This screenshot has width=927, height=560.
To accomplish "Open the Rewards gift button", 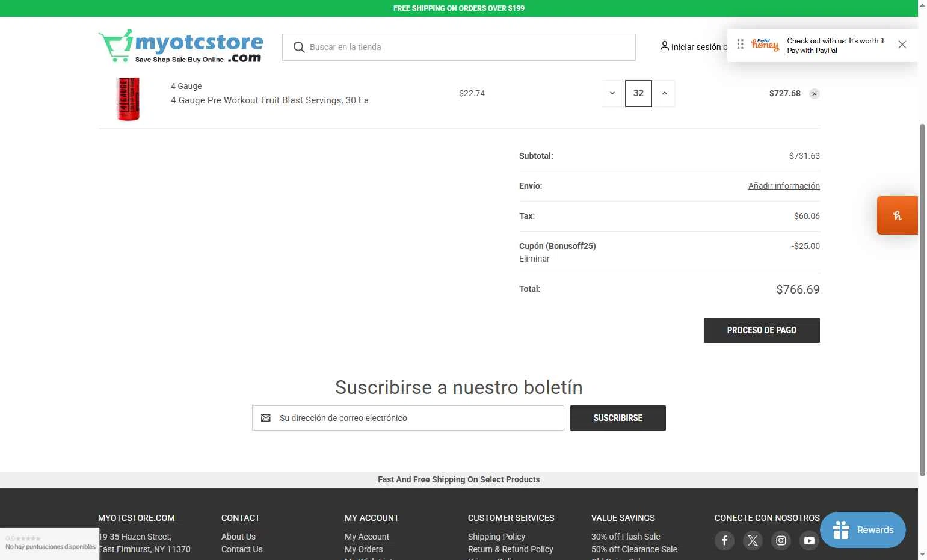I will click(x=863, y=530).
